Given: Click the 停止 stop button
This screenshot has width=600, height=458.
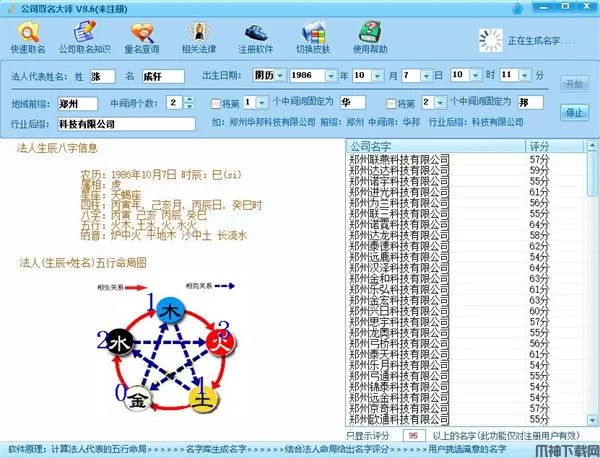Looking at the screenshot, I should [574, 112].
